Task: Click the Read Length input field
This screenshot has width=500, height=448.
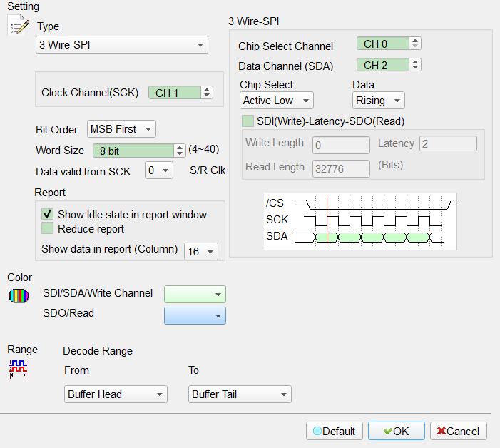Action: pyautogui.click(x=341, y=168)
